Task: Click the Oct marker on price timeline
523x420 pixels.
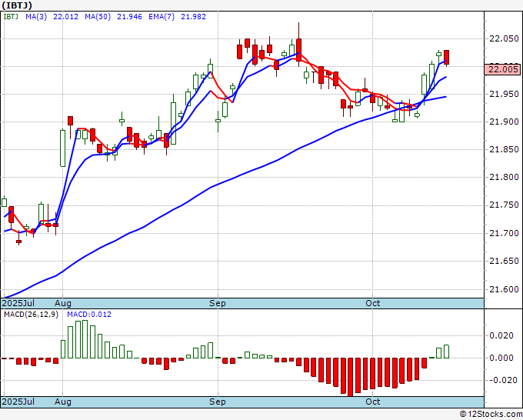Action: pos(372,303)
